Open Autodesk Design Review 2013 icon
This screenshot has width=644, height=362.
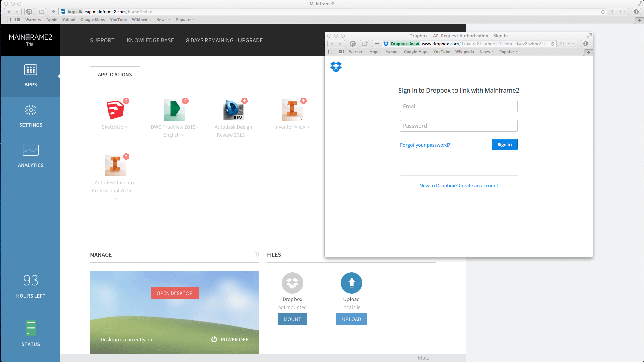pyautogui.click(x=233, y=110)
